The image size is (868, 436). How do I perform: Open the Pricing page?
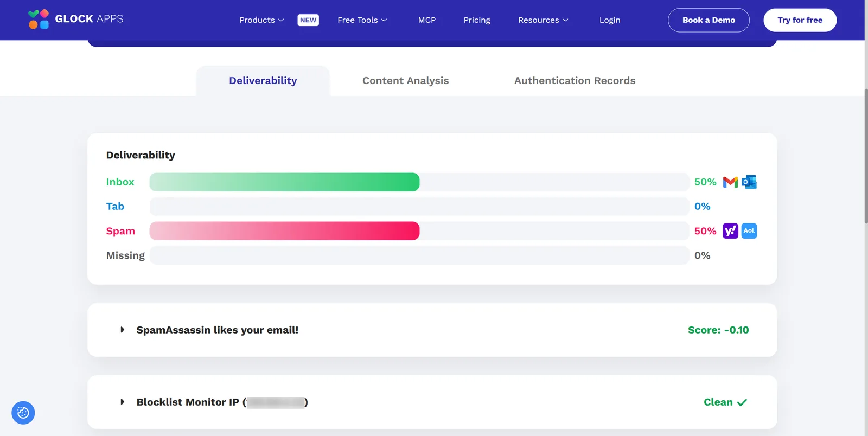pos(477,20)
